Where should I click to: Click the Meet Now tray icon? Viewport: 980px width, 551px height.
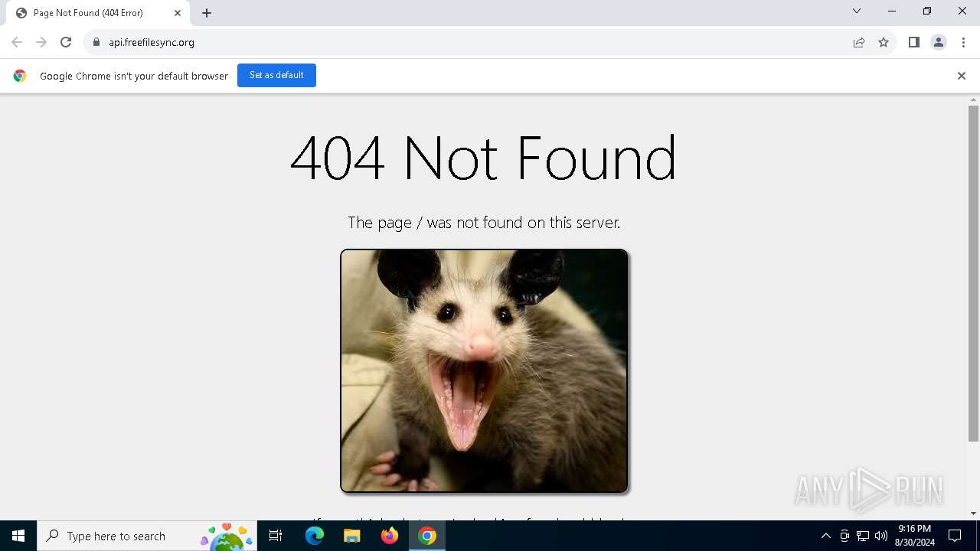point(844,536)
